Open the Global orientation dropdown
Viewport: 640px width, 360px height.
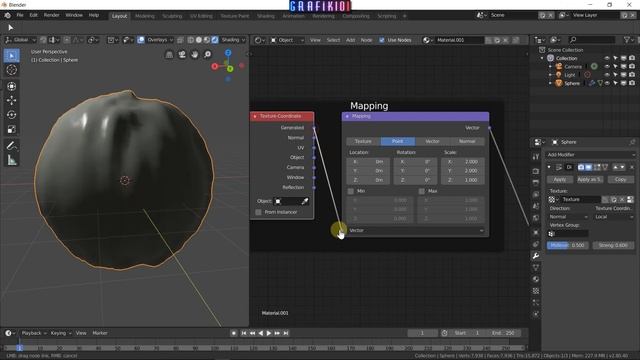[x=20, y=40]
